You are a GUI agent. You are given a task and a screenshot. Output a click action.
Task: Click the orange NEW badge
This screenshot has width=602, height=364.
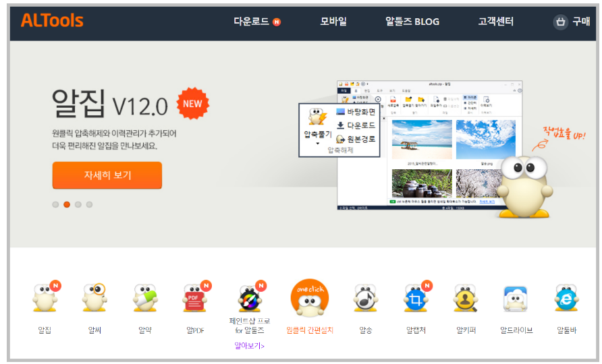pos(193,104)
